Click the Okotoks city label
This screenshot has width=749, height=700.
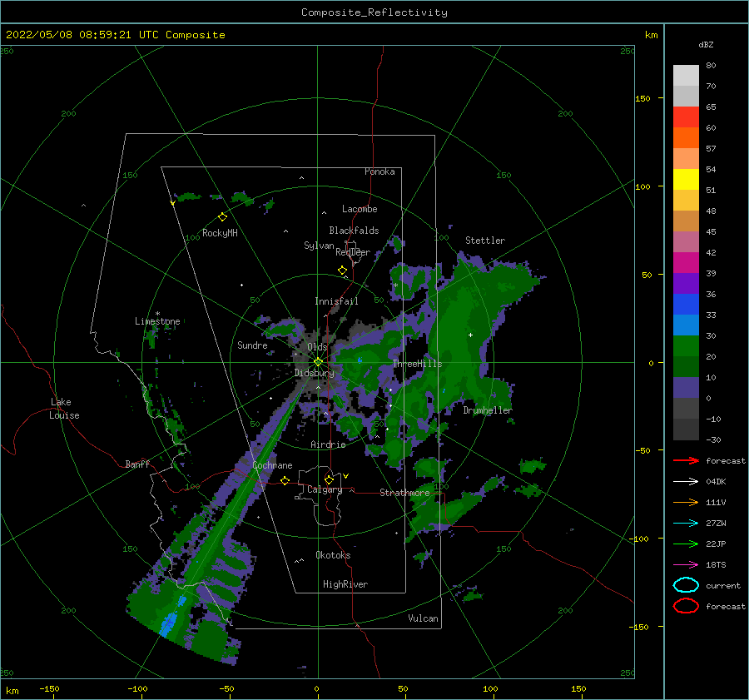[x=333, y=555]
